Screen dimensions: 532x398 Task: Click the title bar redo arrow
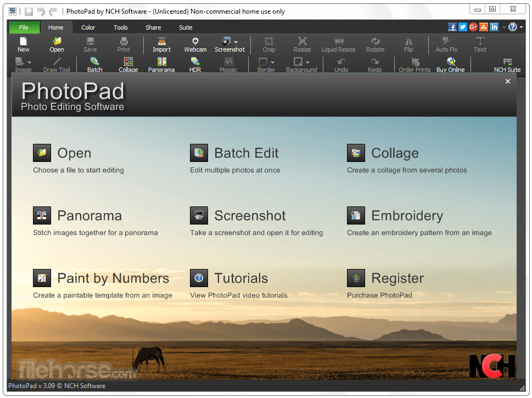(53, 12)
